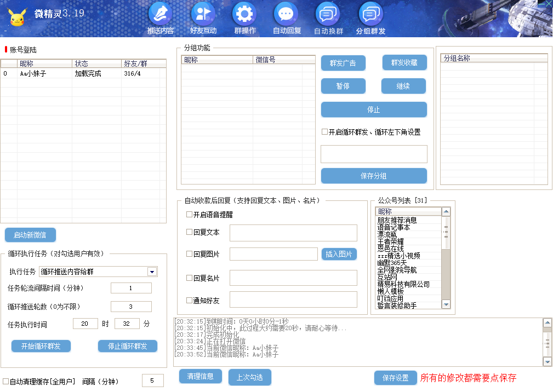Click the 好友互动 toolbar icon
The height and width of the screenshot is (392, 553).
[x=202, y=16]
